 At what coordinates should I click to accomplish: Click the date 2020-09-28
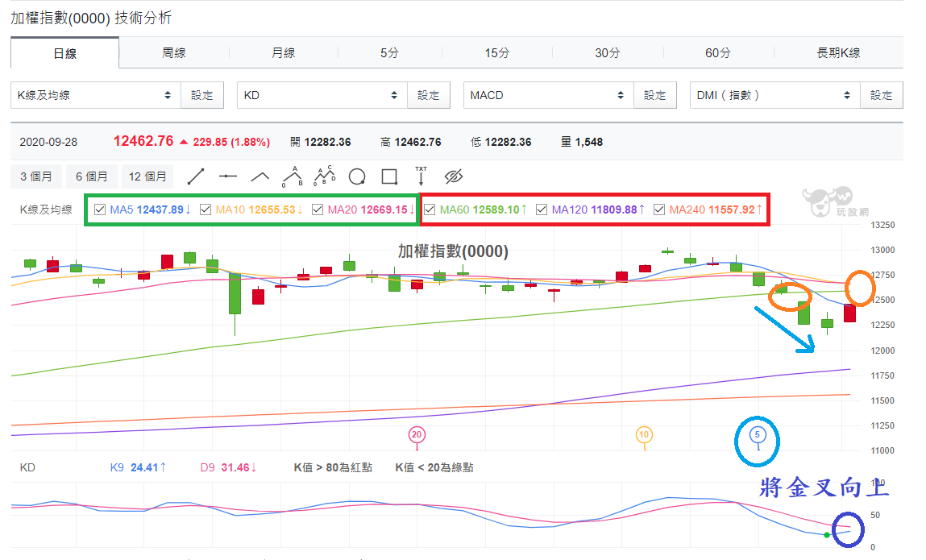(x=48, y=142)
